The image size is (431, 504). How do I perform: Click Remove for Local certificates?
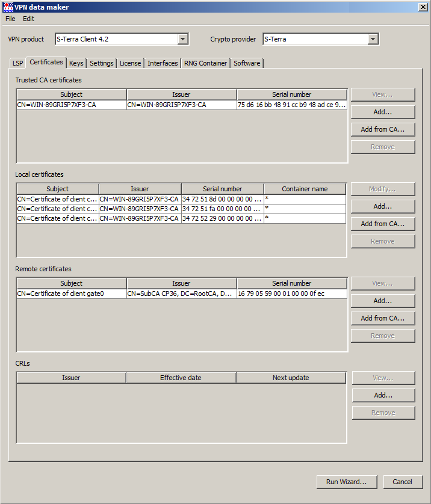[x=383, y=241]
